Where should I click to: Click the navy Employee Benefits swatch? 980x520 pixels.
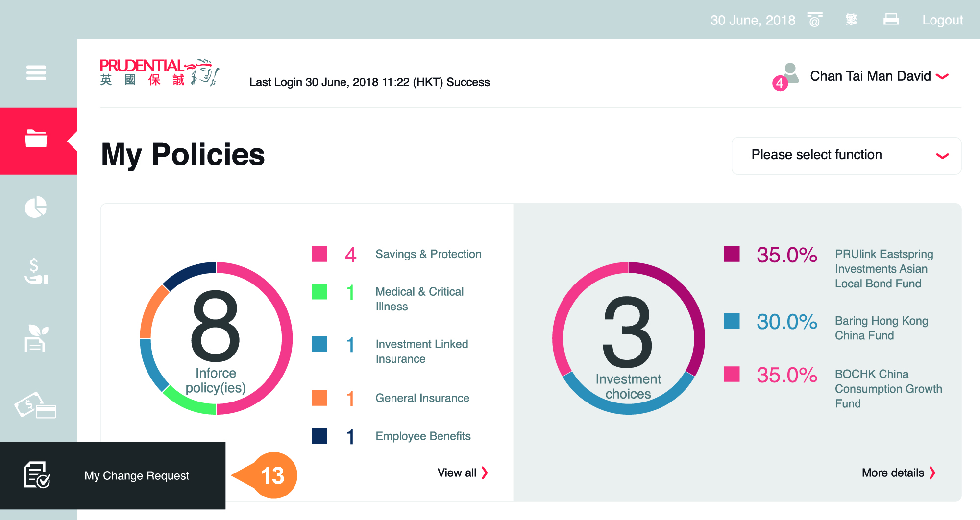click(319, 436)
